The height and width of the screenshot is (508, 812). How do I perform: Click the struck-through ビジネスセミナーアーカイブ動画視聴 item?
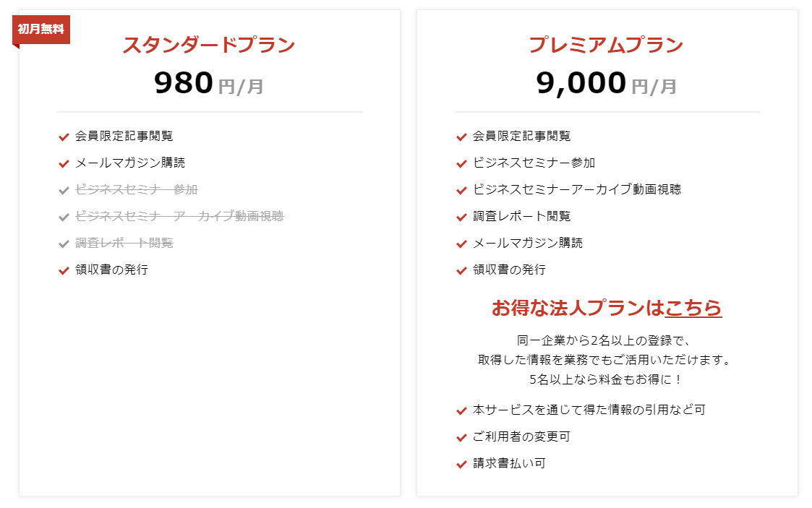pos(179,216)
